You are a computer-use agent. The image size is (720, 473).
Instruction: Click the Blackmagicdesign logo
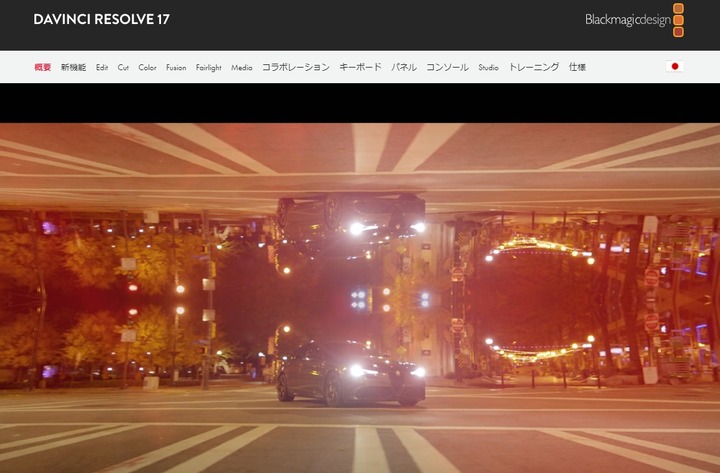(x=635, y=20)
